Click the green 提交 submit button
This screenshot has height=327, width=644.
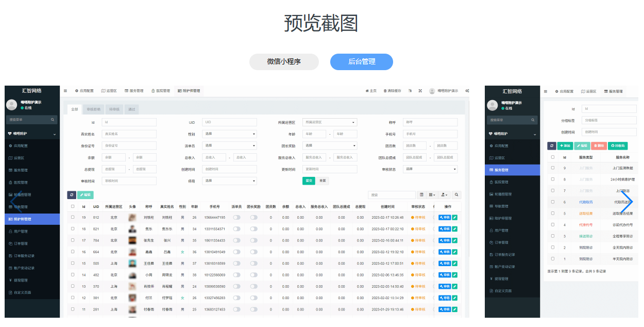click(308, 181)
